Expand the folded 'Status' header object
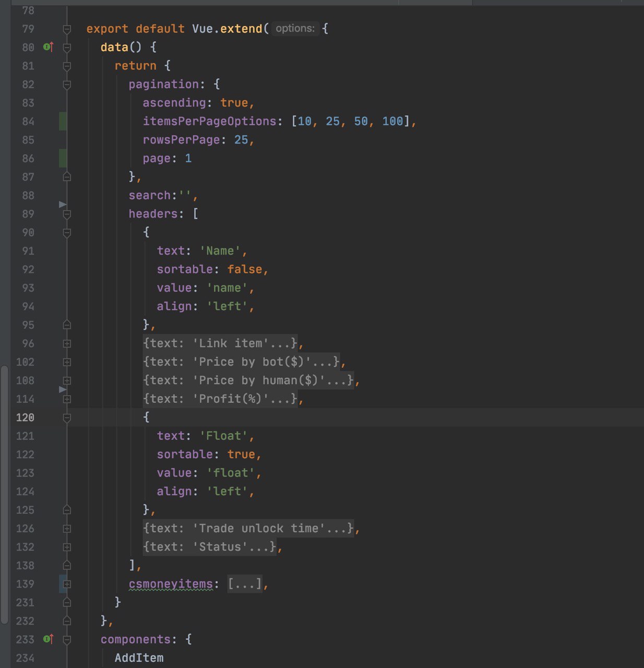This screenshot has width=644, height=668. click(67, 547)
